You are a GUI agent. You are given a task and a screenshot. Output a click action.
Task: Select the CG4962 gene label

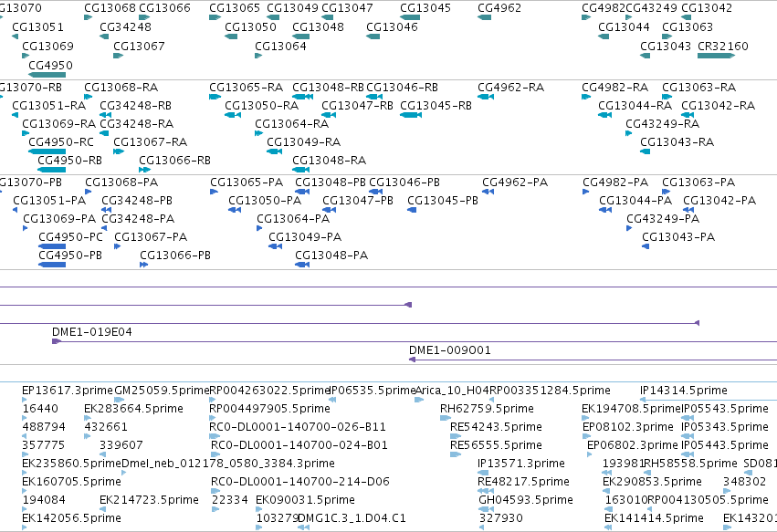coord(499,8)
